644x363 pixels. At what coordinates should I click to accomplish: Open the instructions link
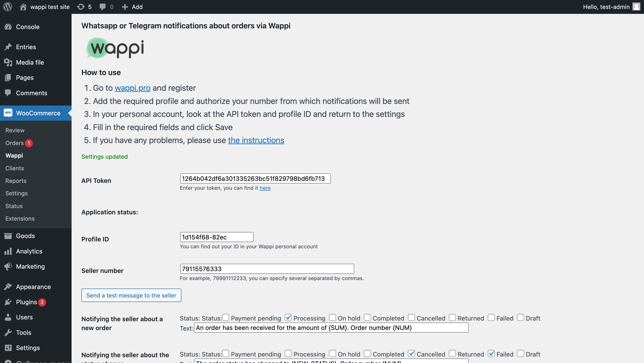click(256, 140)
